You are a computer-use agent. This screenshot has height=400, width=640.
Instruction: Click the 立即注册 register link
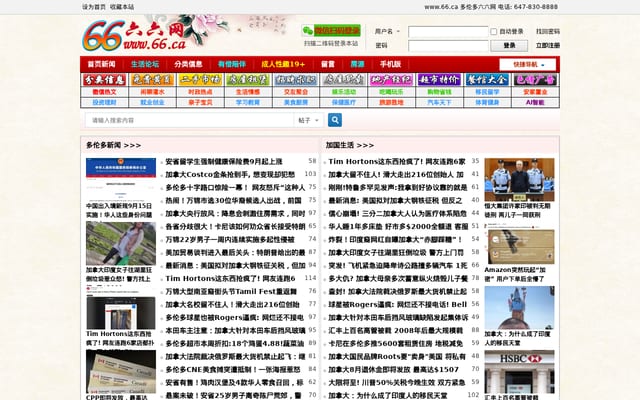click(547, 45)
